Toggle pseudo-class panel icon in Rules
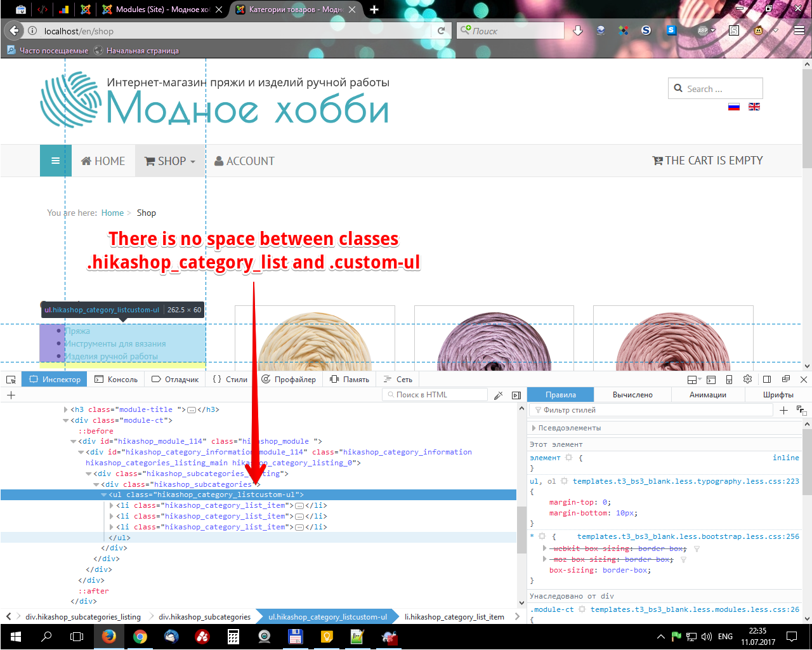Screen dimensions: 812x650 point(801,410)
